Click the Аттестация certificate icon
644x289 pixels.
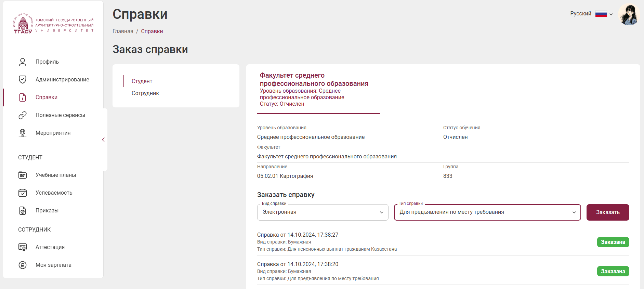pos(23,247)
